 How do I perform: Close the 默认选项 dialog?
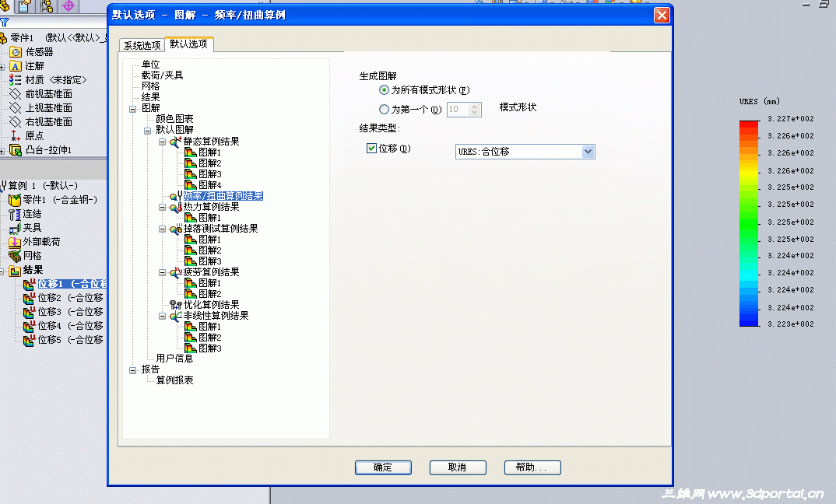point(662,15)
